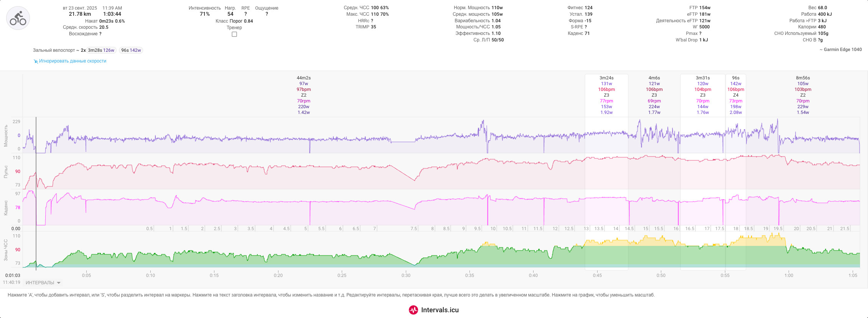Select the 3m28s 126w interval badge
This screenshot has width=868, height=318.
(101, 50)
